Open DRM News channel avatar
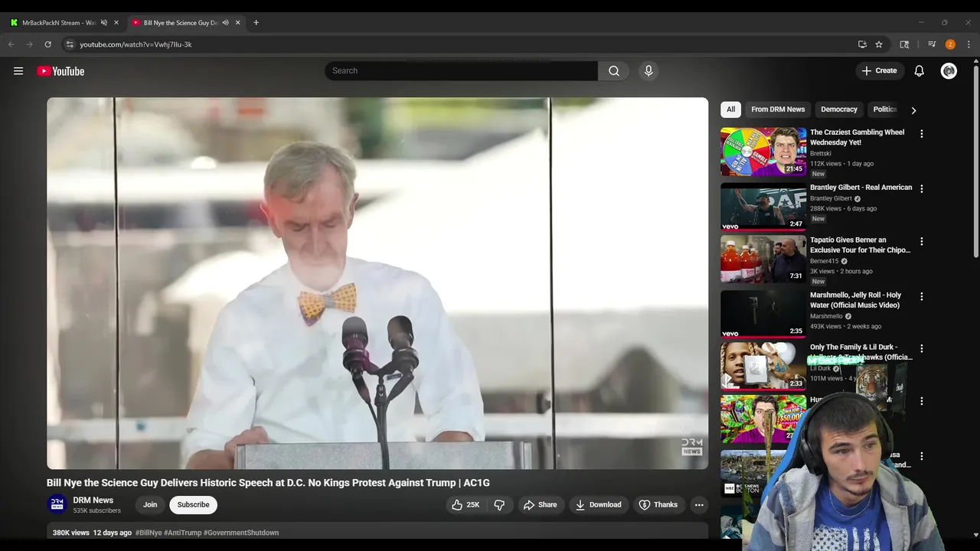 (57, 504)
